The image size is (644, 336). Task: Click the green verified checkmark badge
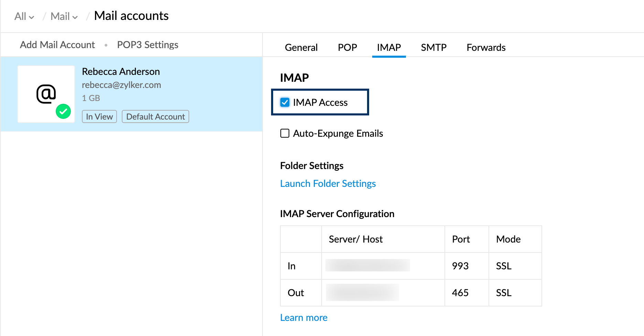63,111
